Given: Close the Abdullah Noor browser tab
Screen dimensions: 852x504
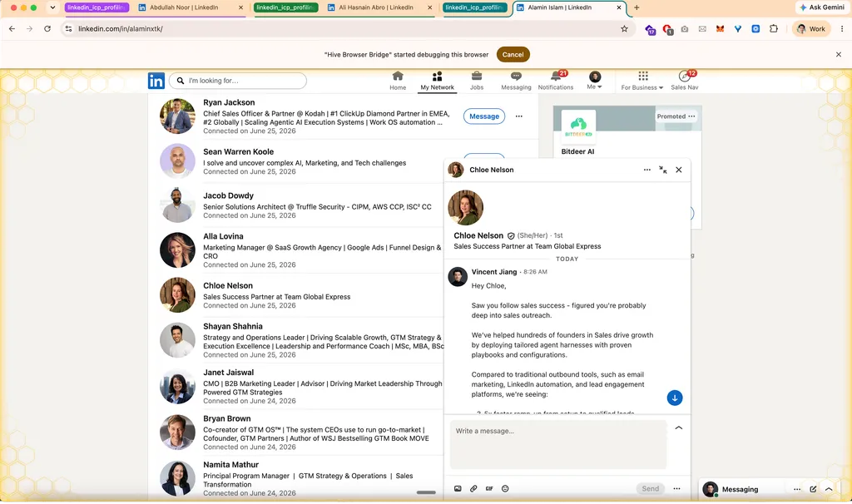Looking at the screenshot, I should pos(241,7).
